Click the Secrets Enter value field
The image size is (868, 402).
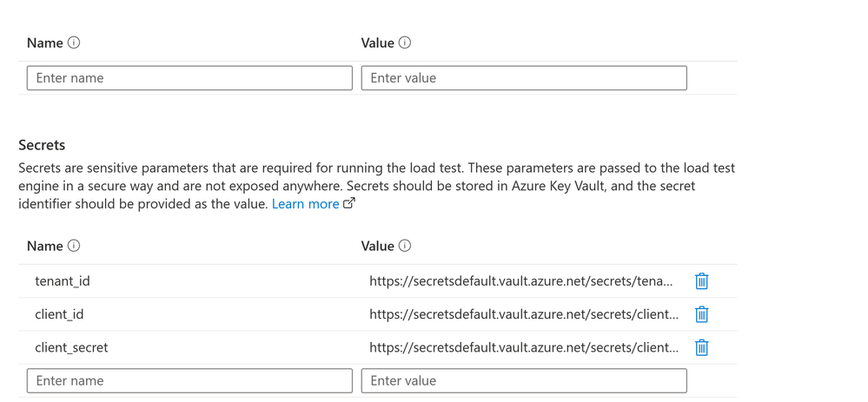pyautogui.click(x=524, y=380)
